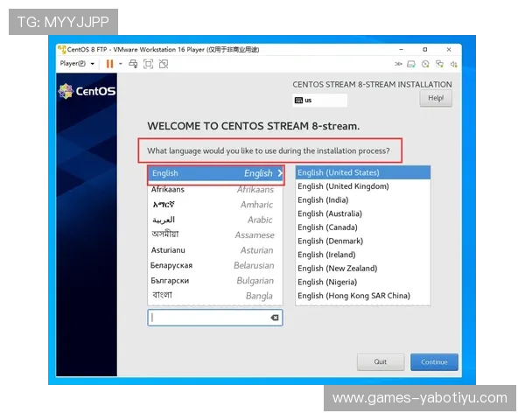
Task: Select Arabic language row
Action: [x=215, y=220]
